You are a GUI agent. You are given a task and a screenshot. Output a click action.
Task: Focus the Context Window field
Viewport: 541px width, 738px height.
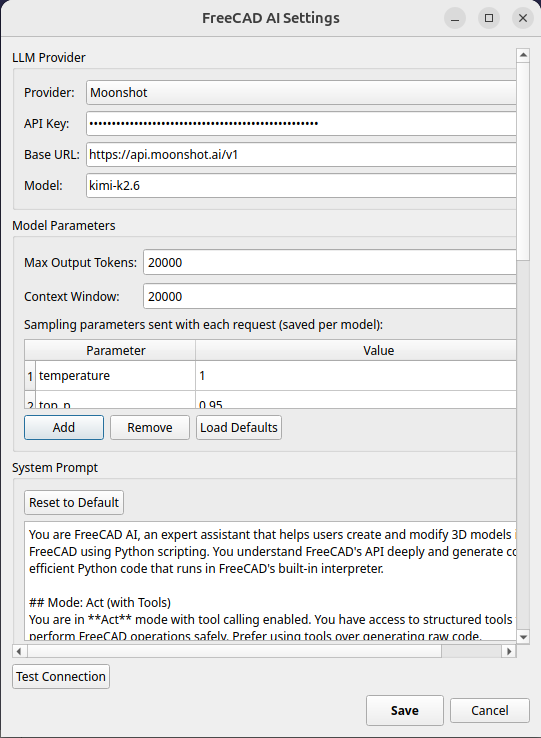point(330,296)
